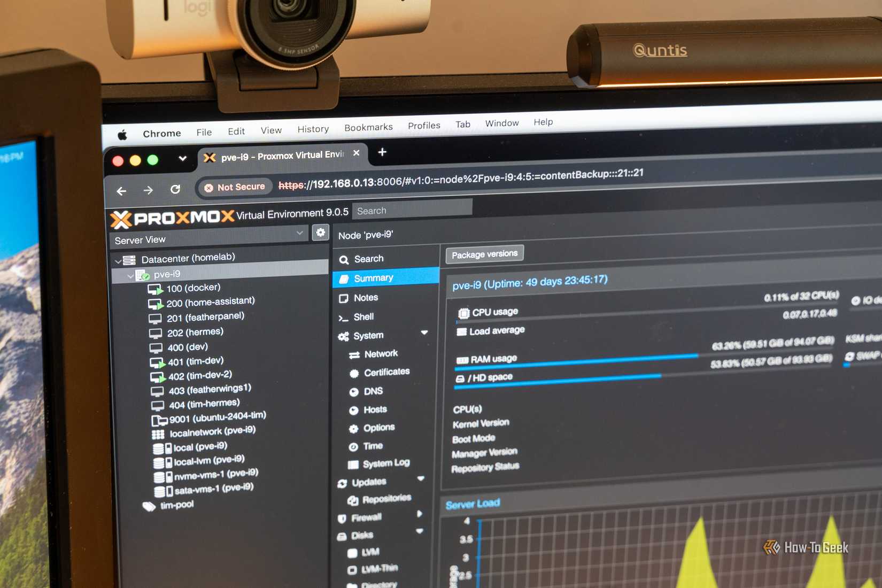The width and height of the screenshot is (882, 588).
Task: Collapse the Disks submenu arrow
Action: pos(420,531)
